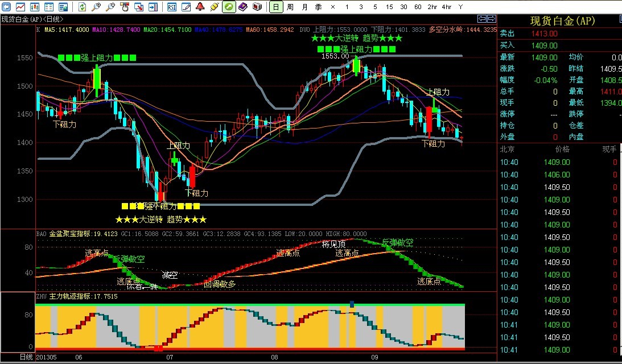Click the 201305 date axis label

pos(47,357)
